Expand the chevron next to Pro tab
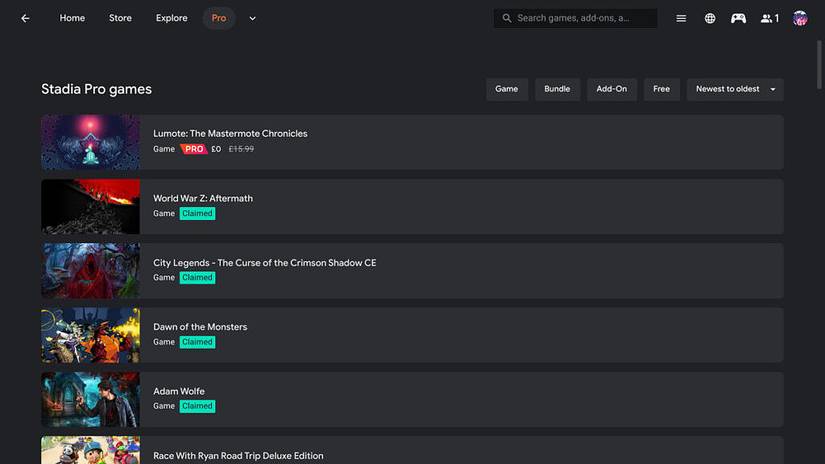Screen dimensions: 825x464 point(253,18)
